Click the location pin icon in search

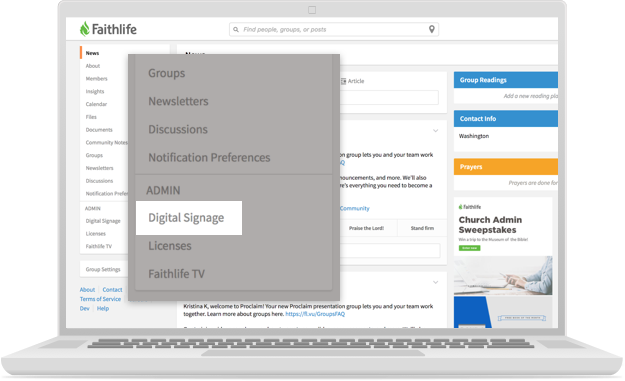[432, 29]
